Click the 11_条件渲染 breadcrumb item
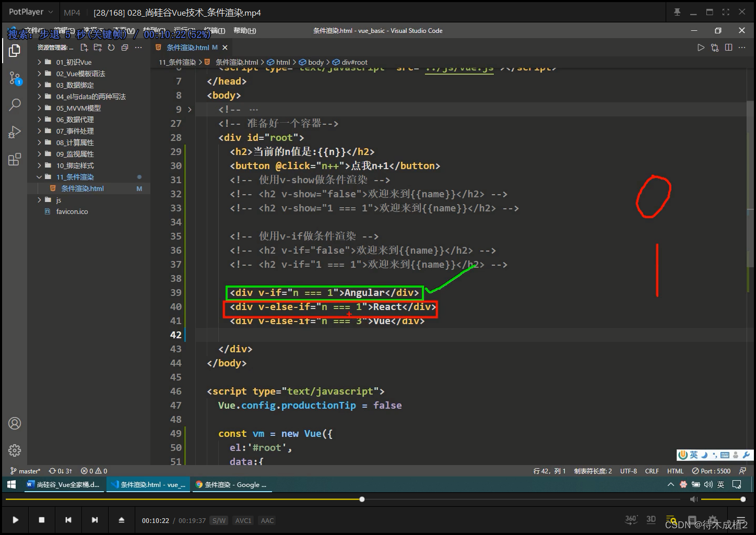This screenshot has height=535, width=756. coord(178,62)
